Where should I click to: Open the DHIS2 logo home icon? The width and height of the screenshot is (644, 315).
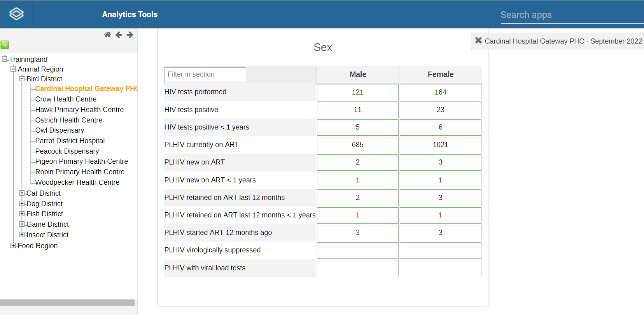pyautogui.click(x=16, y=14)
